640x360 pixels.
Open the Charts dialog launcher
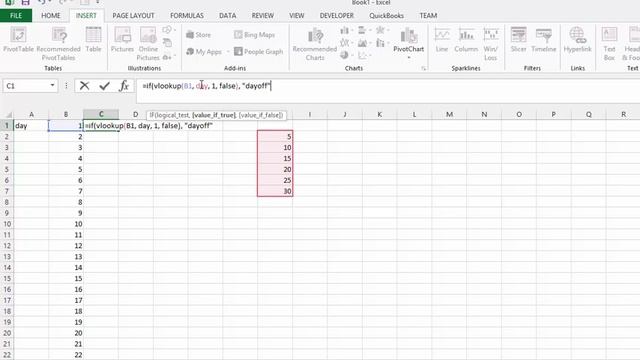click(423, 69)
